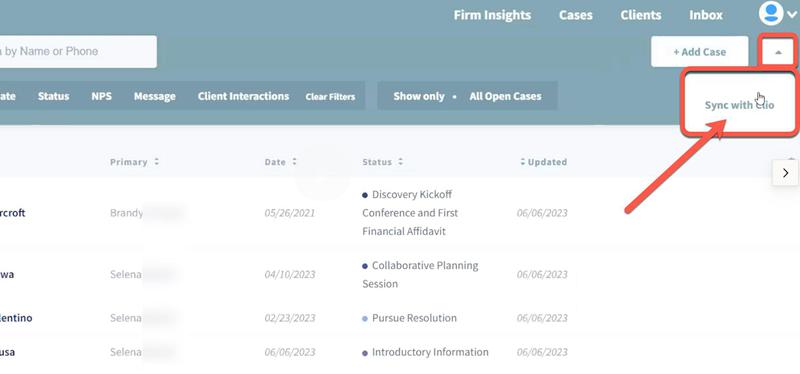Sort by the Primary column

[x=135, y=162]
